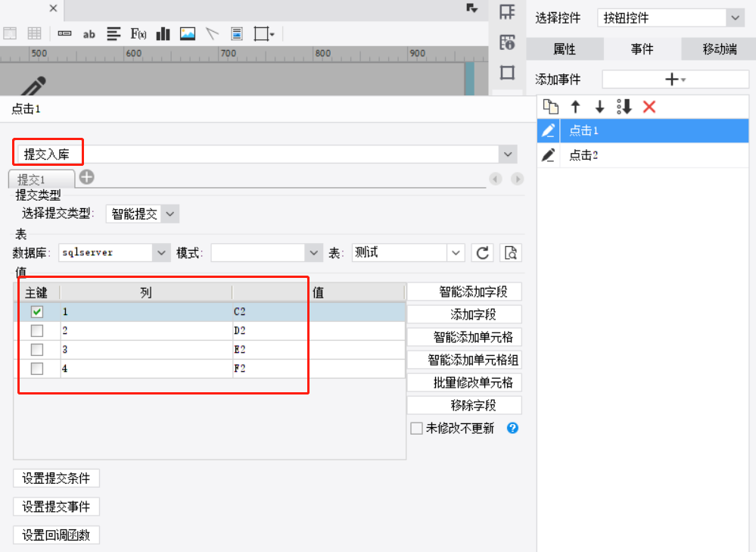This screenshot has width=756, height=552.
Task: Enable 未修改不更新 checkbox
Action: 416,429
